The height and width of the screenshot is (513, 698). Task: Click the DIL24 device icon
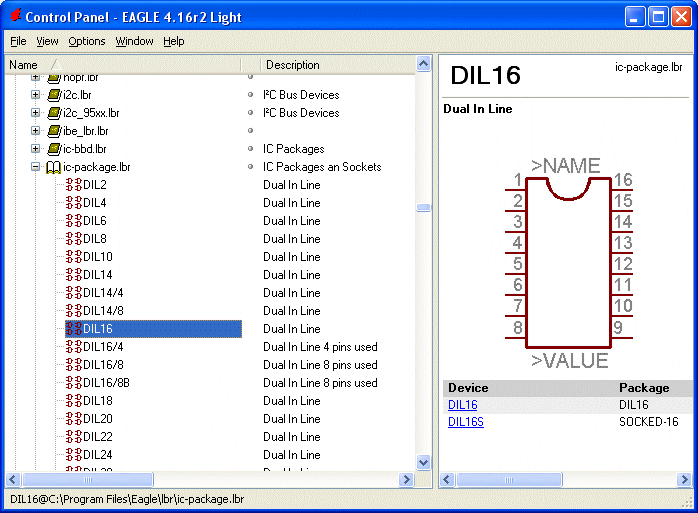(74, 455)
